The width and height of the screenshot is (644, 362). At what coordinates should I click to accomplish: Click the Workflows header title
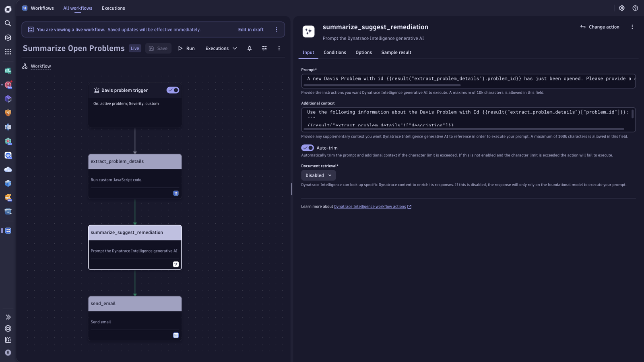[x=42, y=8]
